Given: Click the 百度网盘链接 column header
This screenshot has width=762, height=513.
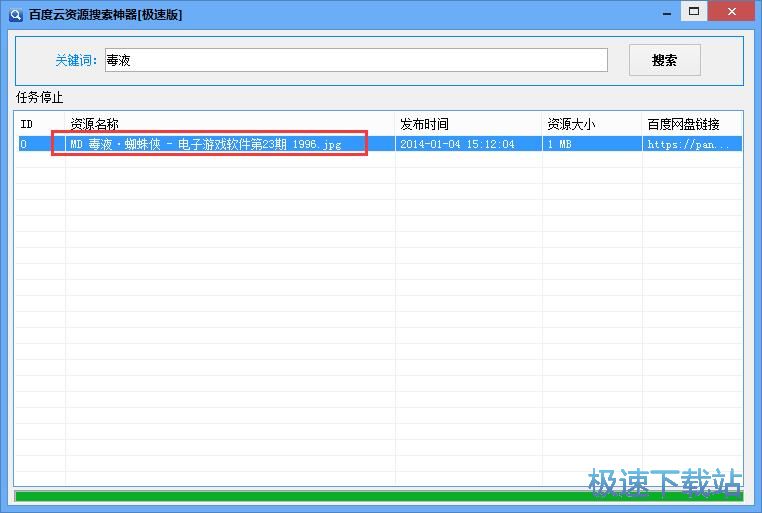Looking at the screenshot, I should coord(692,124).
